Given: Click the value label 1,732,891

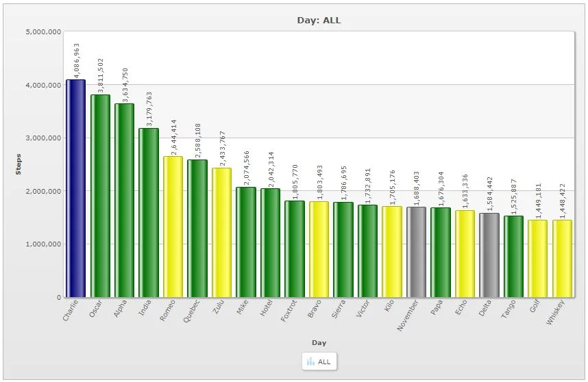Looking at the screenshot, I should coord(368,186).
